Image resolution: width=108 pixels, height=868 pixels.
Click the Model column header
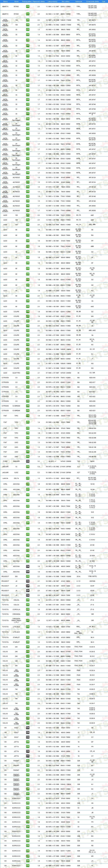pyautogui.click(x=16, y=1)
